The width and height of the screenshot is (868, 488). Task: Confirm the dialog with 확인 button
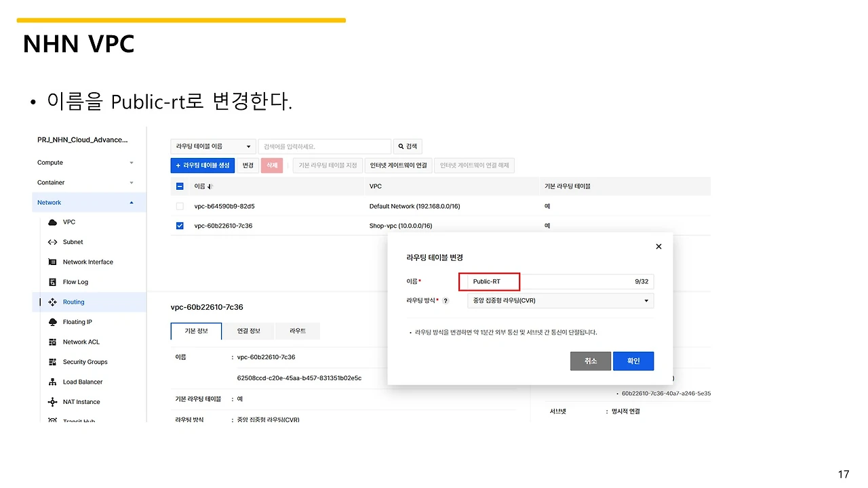point(633,361)
